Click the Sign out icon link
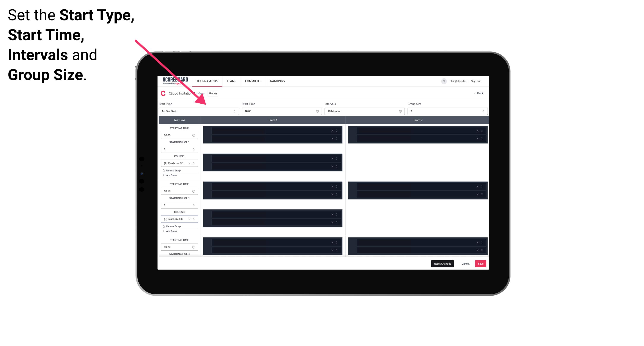This screenshot has width=644, height=346. 477,81
